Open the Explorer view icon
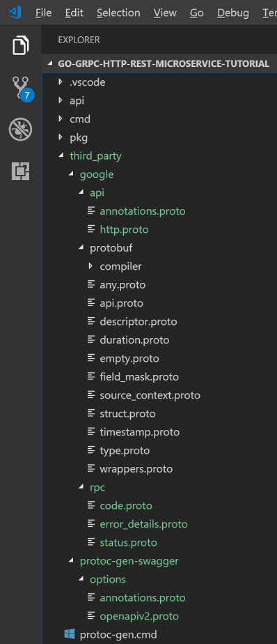Viewport: 277px width, 644px height. pos(20,45)
